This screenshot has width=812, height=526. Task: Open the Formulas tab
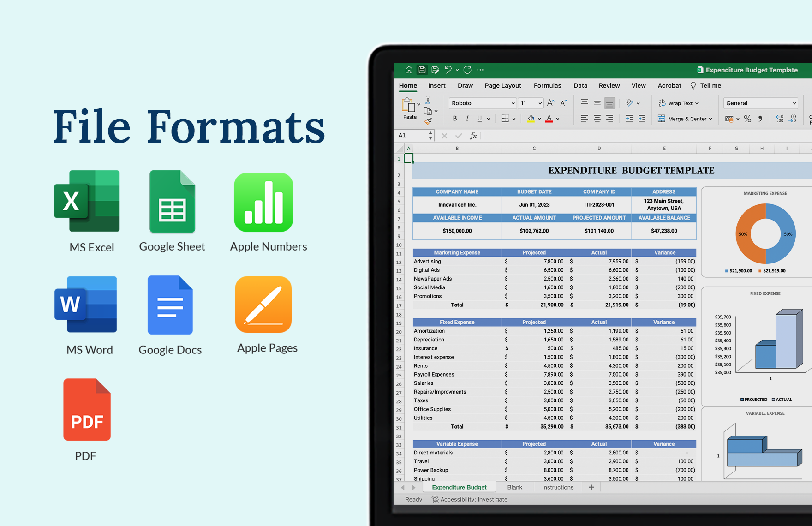click(x=547, y=85)
